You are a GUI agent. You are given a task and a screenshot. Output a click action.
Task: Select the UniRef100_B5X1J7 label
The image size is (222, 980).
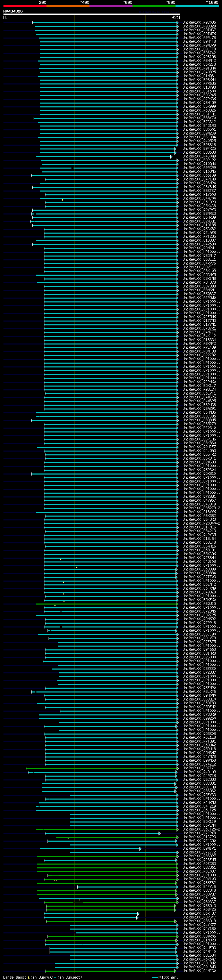(199, 386)
